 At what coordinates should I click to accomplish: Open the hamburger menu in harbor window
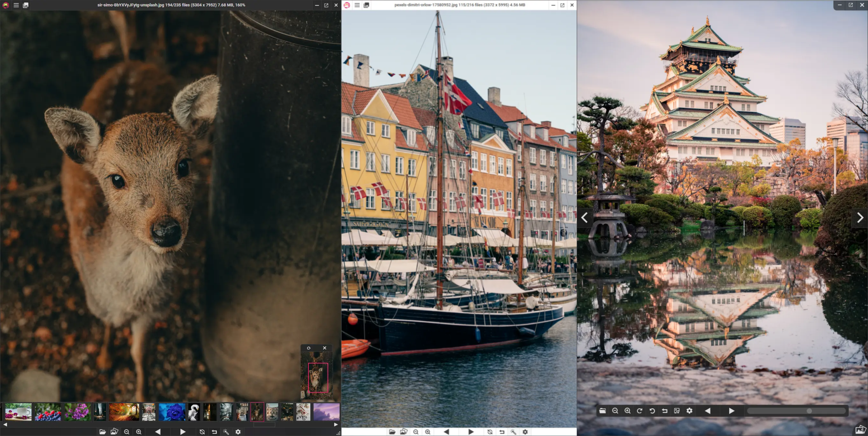(357, 5)
